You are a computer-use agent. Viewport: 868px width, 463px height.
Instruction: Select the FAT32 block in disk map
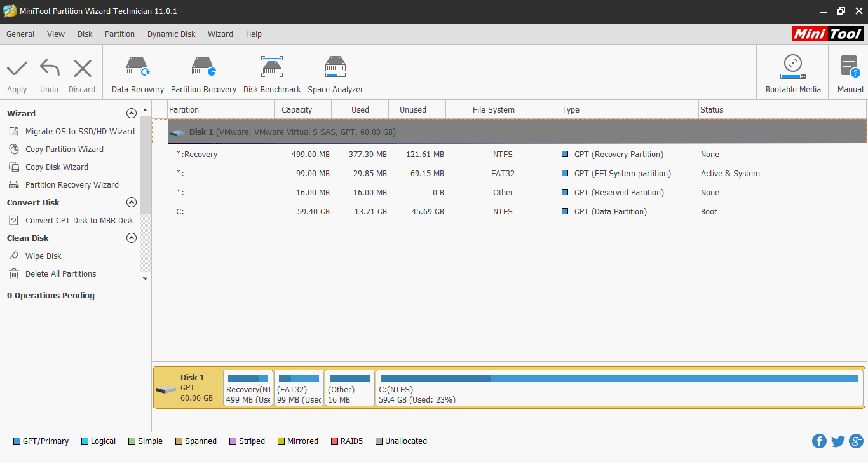pyautogui.click(x=299, y=388)
